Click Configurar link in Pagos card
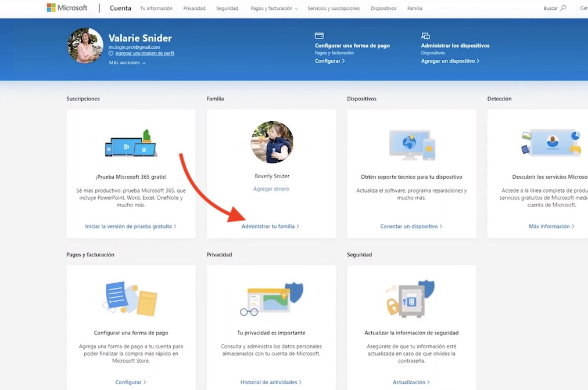 [x=131, y=382]
